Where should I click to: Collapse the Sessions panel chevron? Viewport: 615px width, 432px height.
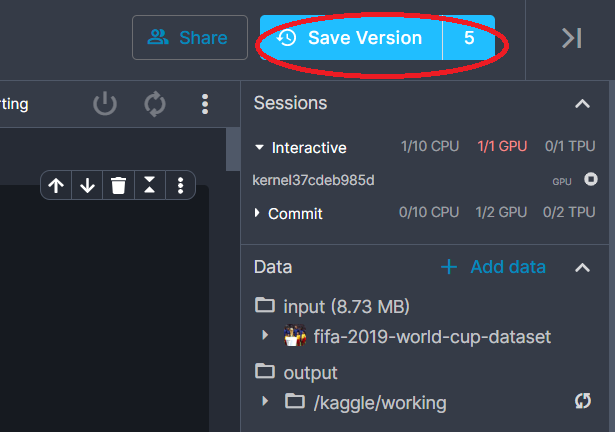[x=582, y=104]
